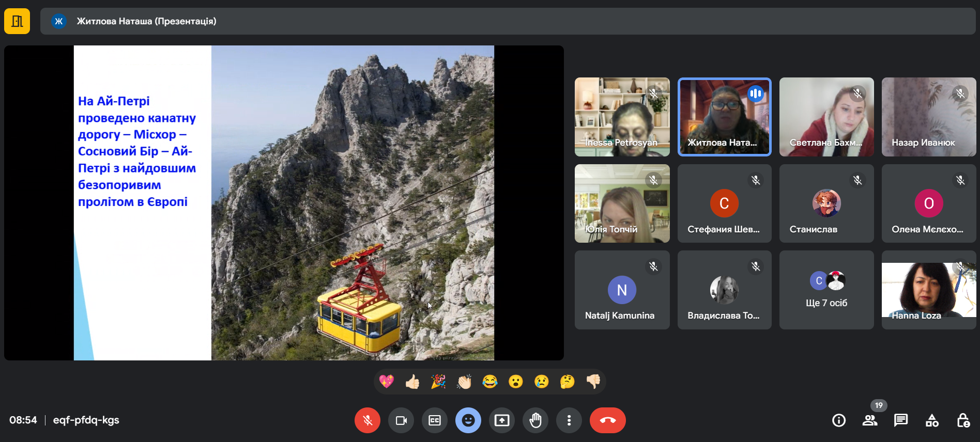Raise your hand
This screenshot has width=980, height=442.
click(x=535, y=420)
